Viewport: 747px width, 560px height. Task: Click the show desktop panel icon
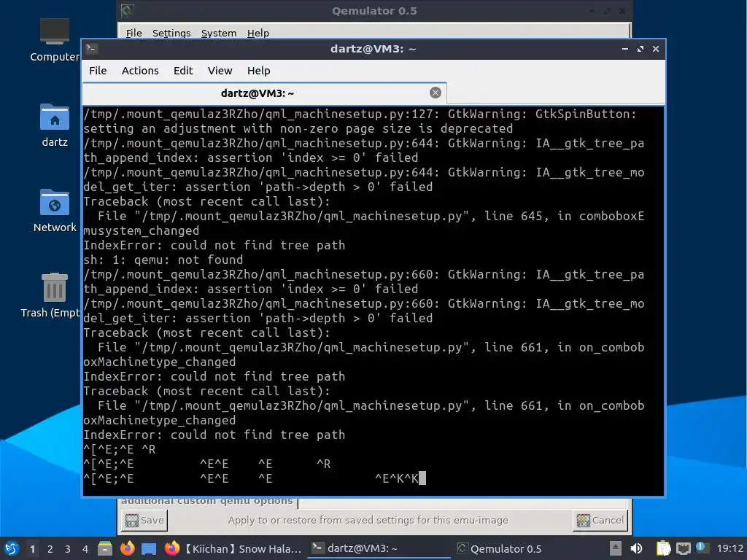click(149, 548)
